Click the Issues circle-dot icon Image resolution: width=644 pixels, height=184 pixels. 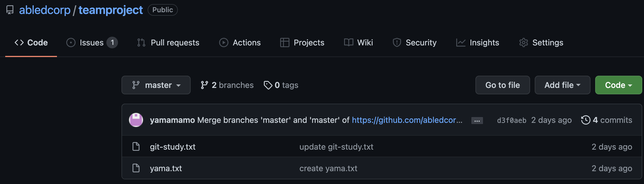(71, 43)
